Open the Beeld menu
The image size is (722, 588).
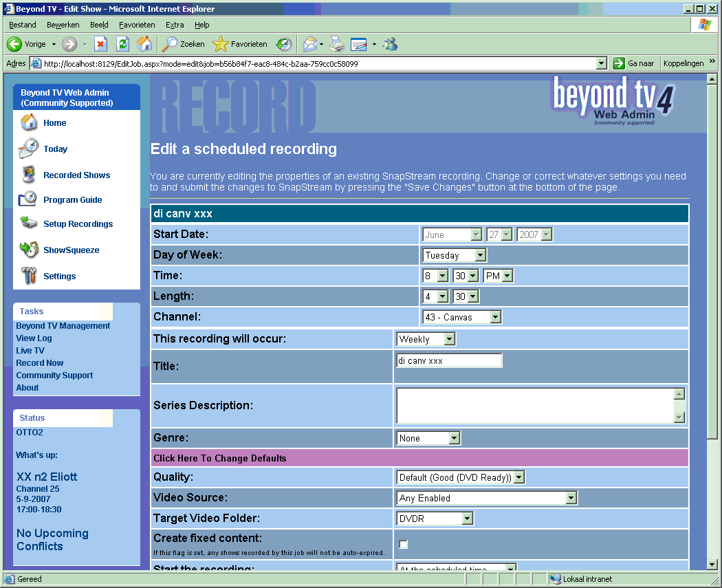point(99,25)
